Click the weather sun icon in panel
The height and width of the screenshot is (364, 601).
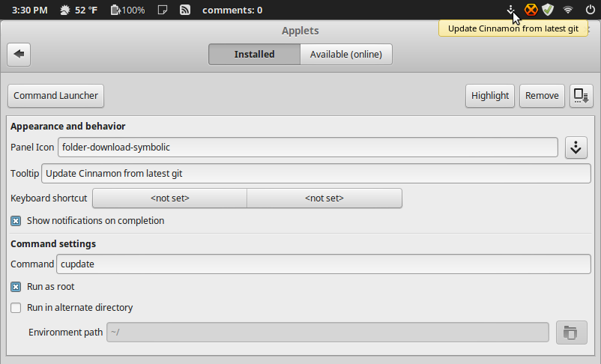(x=65, y=10)
